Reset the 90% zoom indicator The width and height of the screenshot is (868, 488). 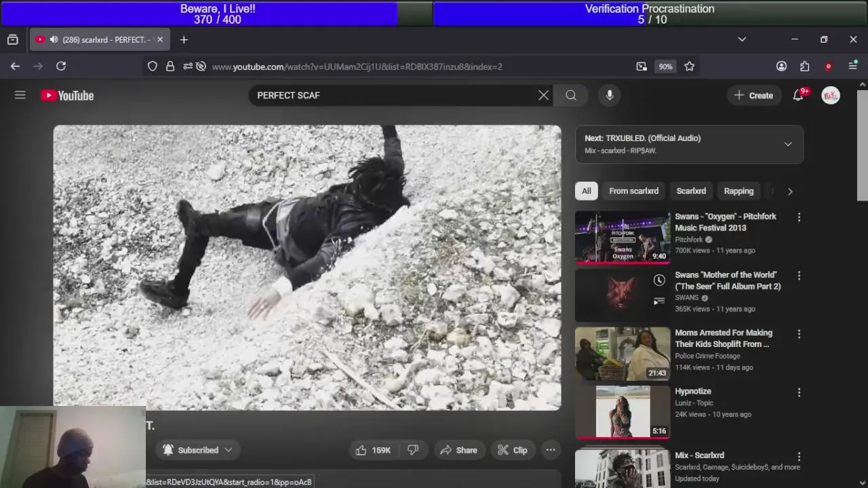click(x=665, y=66)
